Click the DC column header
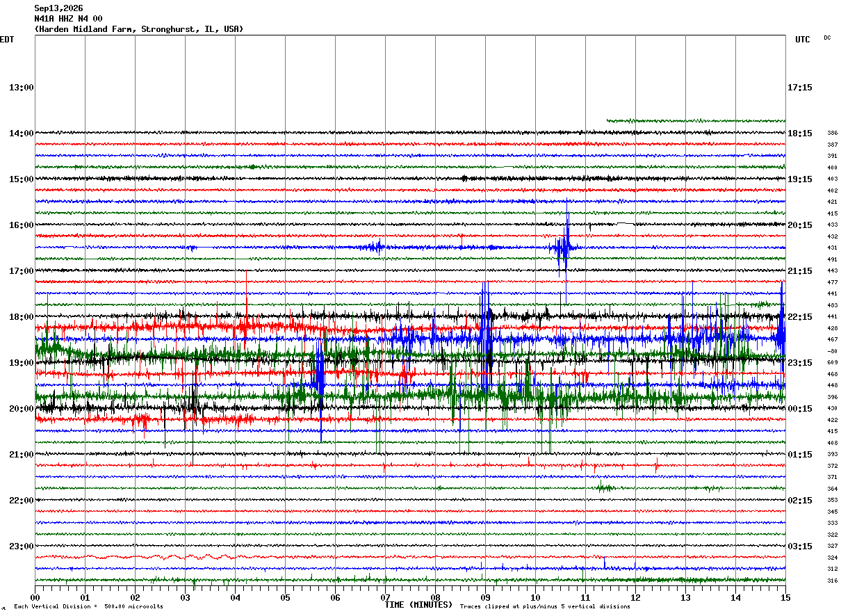The width and height of the screenshot is (841, 616). [827, 38]
